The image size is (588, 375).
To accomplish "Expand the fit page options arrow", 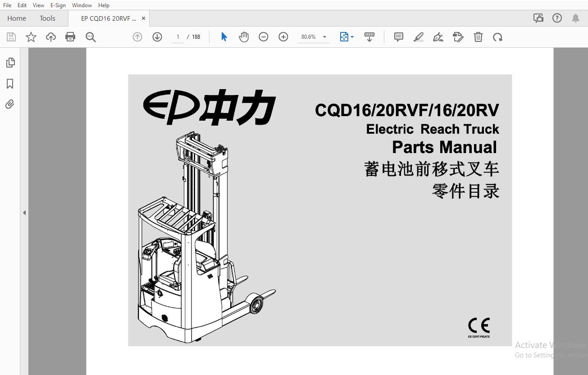I will (352, 37).
